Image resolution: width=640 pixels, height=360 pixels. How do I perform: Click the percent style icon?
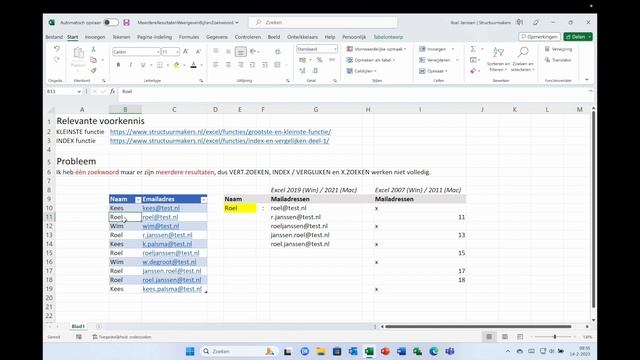(x=320, y=60)
